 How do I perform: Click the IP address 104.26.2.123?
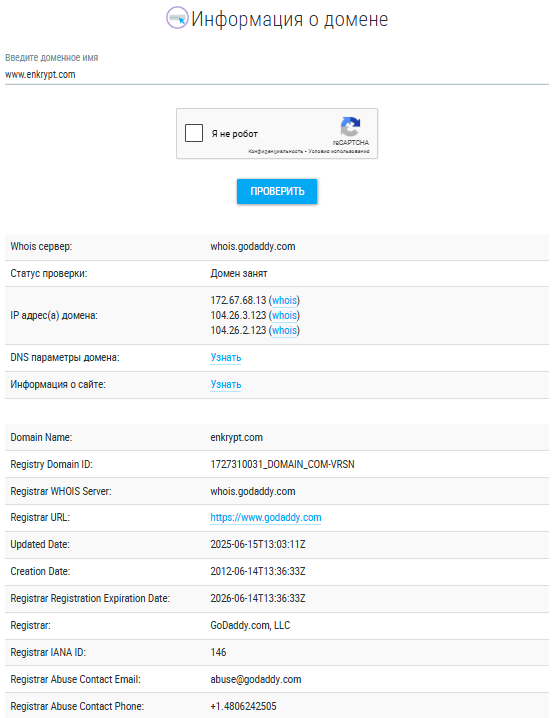pyautogui.click(x=238, y=331)
